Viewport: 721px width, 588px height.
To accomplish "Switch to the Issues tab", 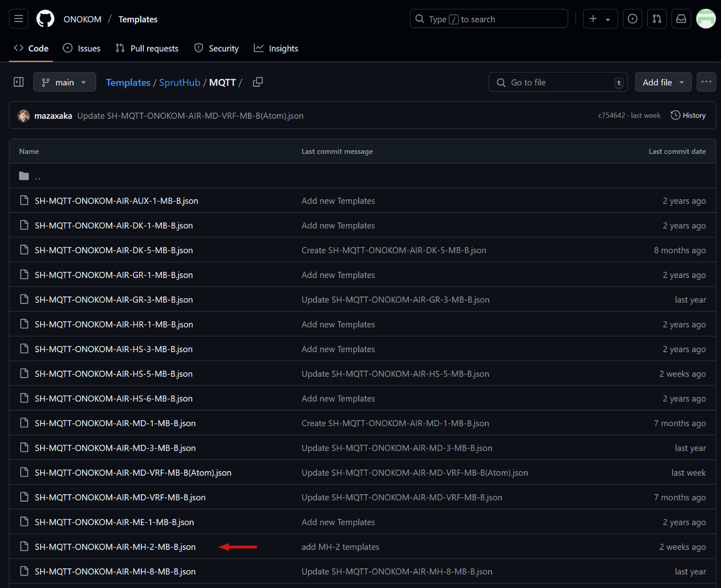I will pos(82,49).
